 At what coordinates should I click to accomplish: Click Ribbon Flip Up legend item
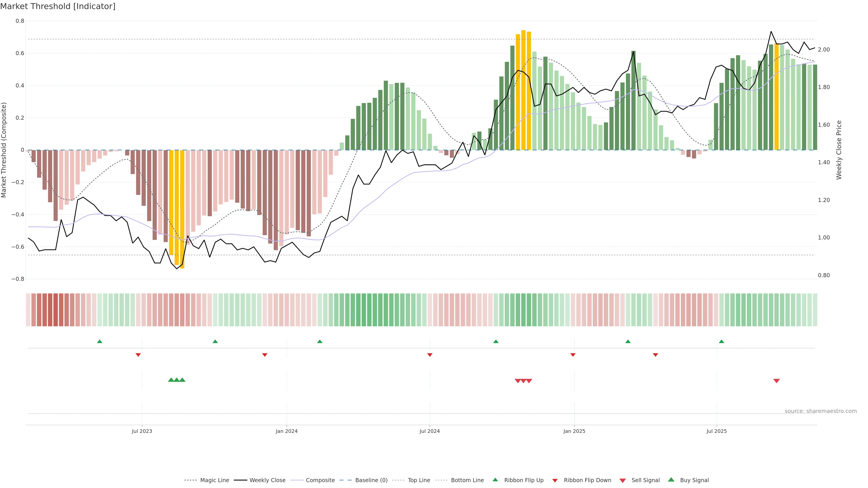[524, 480]
